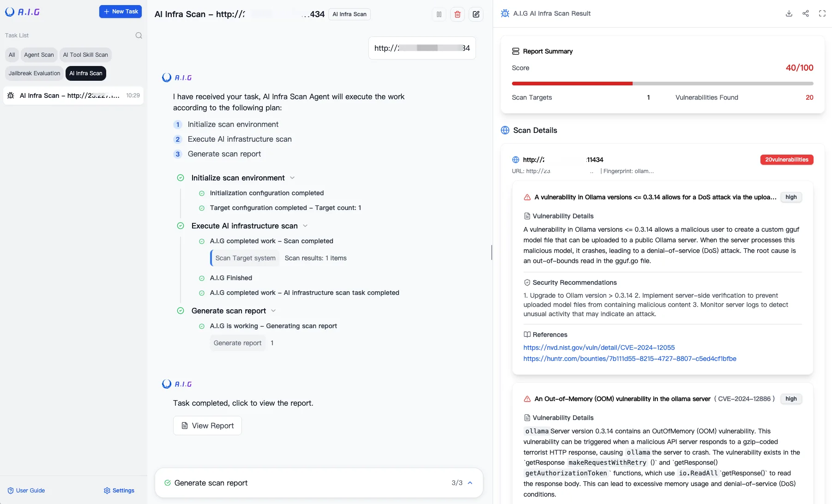
Task: Collapse Generate scan report step
Action: pyautogui.click(x=273, y=311)
